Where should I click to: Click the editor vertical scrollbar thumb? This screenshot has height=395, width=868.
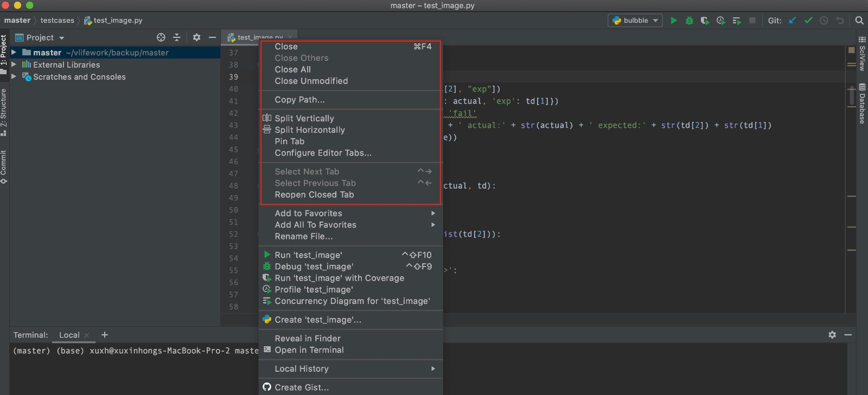click(x=852, y=96)
